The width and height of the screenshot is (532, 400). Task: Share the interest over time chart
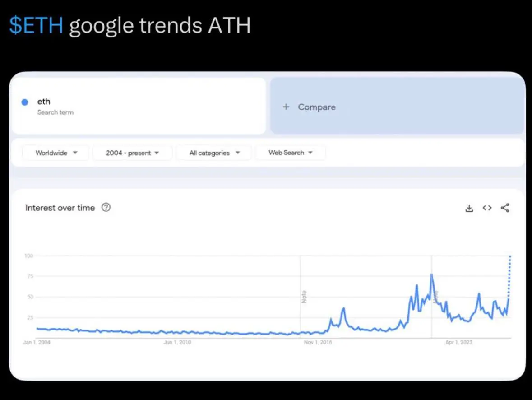coord(505,208)
